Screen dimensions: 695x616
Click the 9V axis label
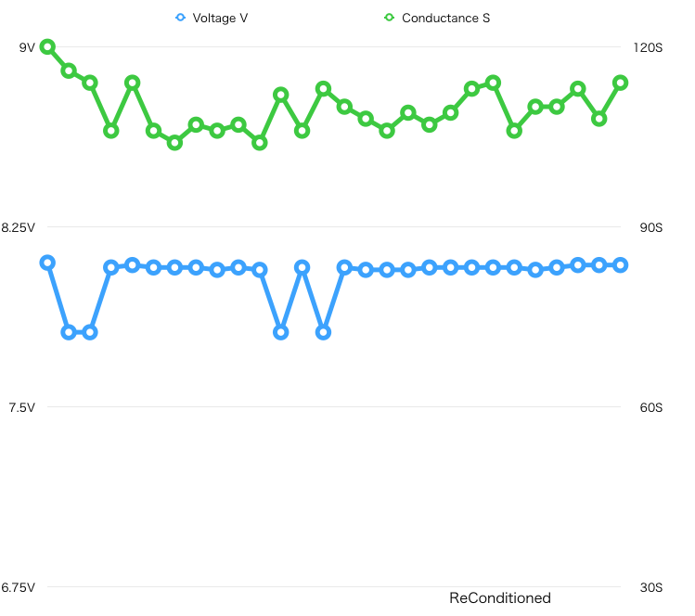tap(27, 47)
